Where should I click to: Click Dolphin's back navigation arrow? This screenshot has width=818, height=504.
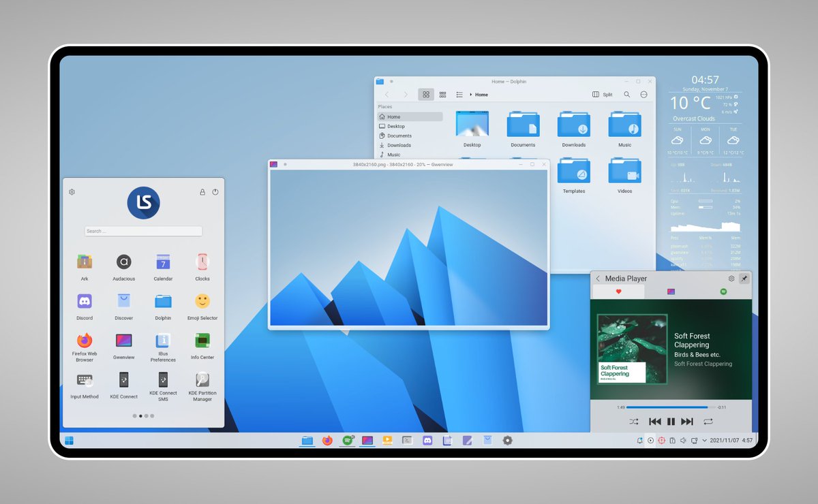click(387, 95)
